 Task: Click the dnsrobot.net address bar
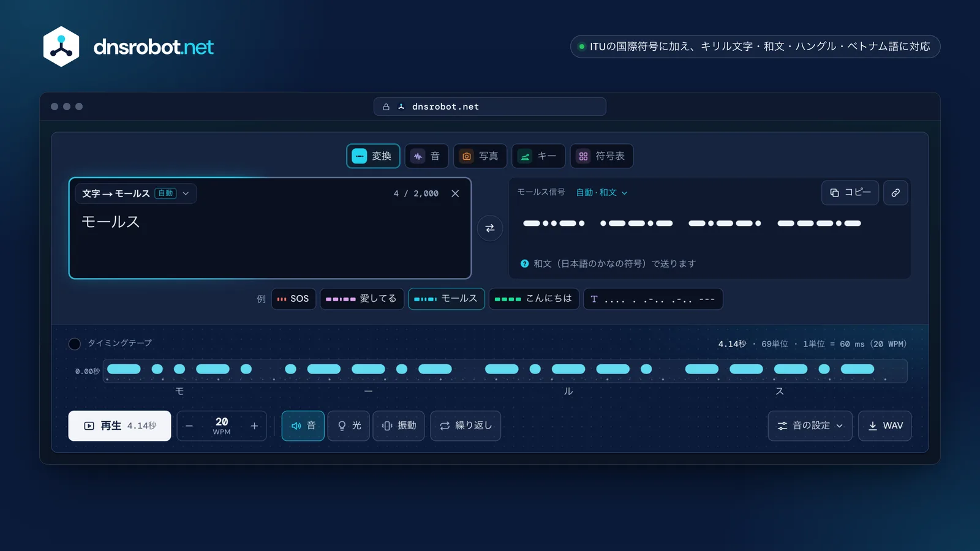click(490, 107)
